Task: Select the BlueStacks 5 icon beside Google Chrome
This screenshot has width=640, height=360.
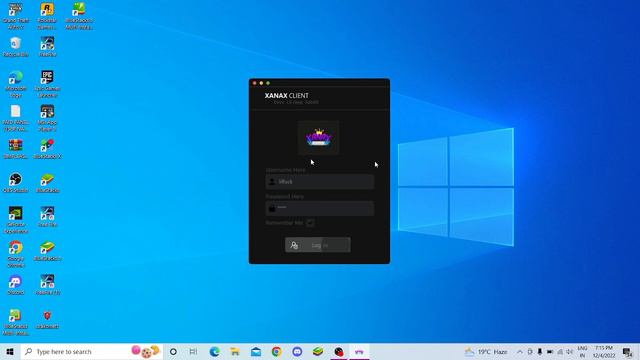Action: 47,251
